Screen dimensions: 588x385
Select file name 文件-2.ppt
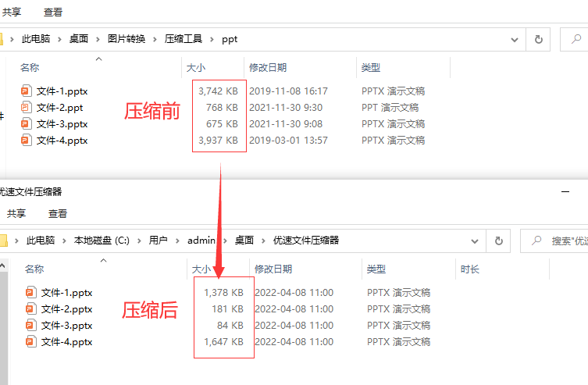[x=59, y=108]
